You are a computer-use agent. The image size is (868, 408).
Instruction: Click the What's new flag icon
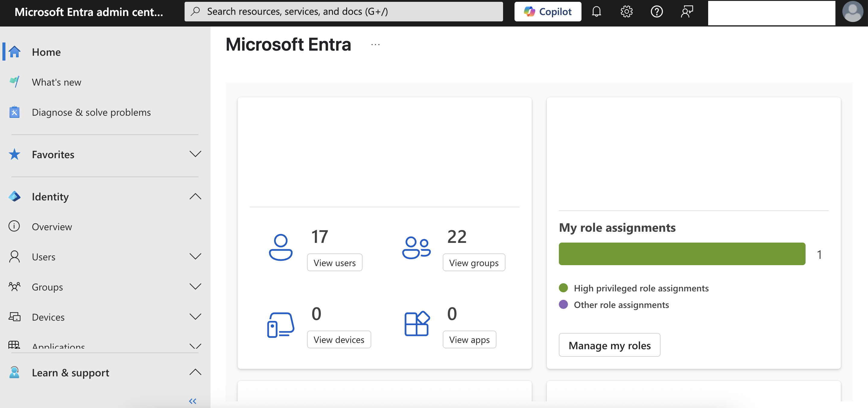coord(14,82)
